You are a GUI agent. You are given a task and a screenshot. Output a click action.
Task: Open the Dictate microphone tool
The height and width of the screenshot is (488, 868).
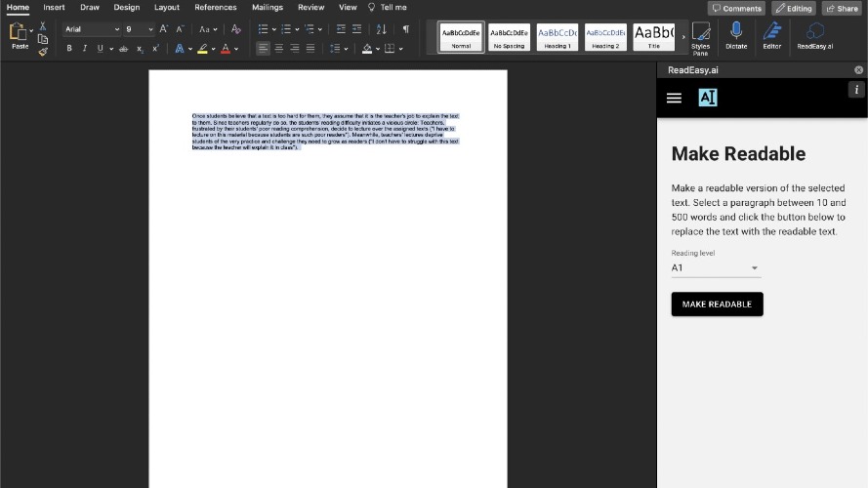pyautogui.click(x=736, y=36)
